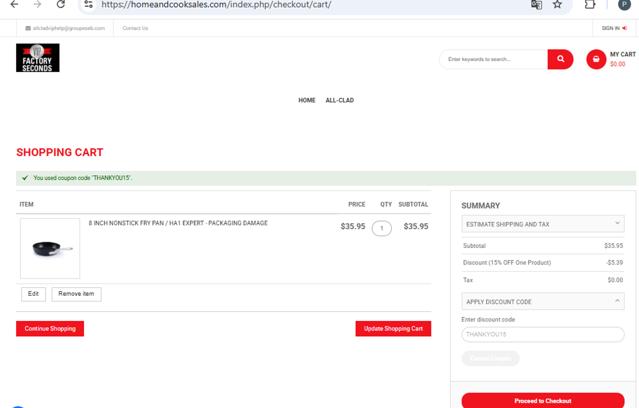Image resolution: width=639 pixels, height=408 pixels.
Task: Click the -$5.39 discount amount
Action: coord(615,262)
